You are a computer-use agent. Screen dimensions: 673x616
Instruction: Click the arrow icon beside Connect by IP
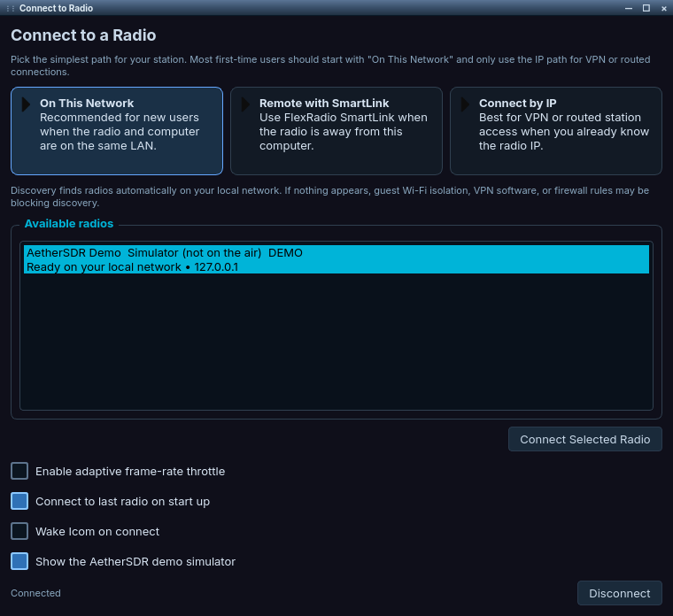466,104
